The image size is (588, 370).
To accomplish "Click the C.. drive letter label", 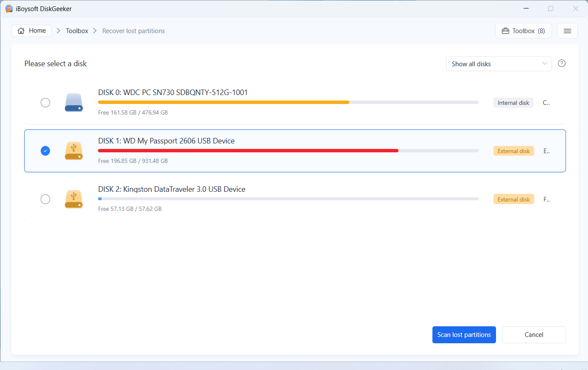I will click(546, 103).
